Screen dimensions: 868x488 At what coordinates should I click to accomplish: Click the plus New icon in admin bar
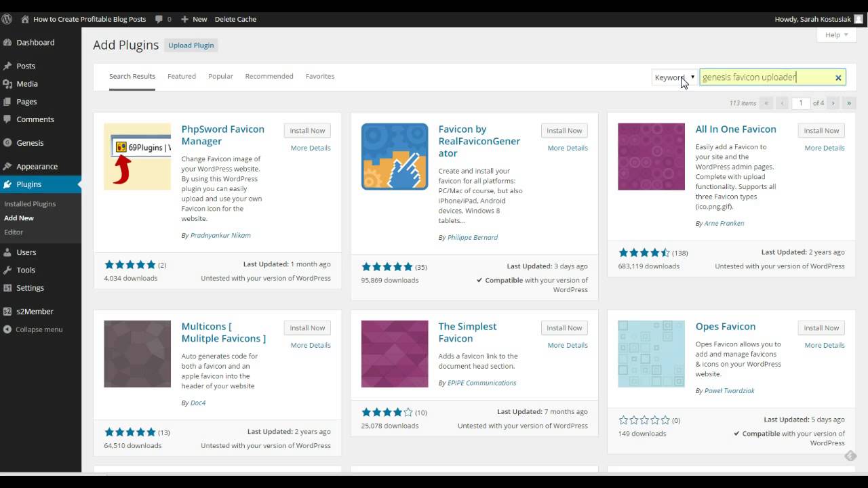tap(184, 19)
